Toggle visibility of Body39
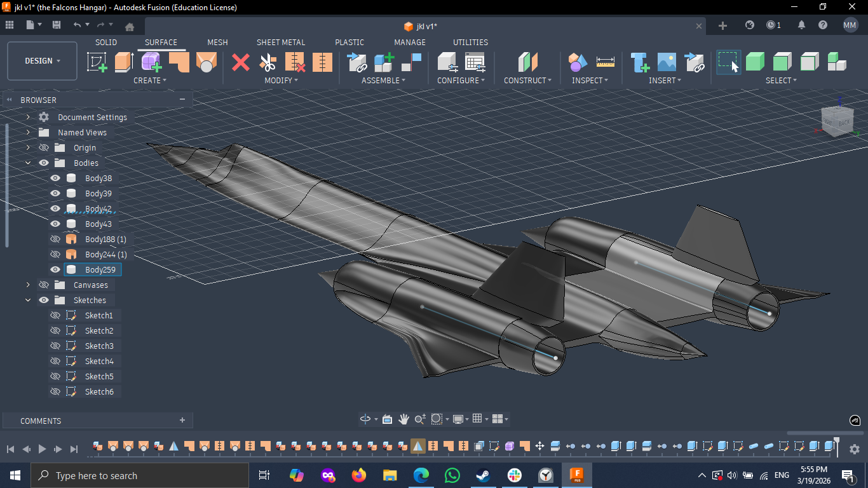This screenshot has width=868, height=488. point(55,193)
